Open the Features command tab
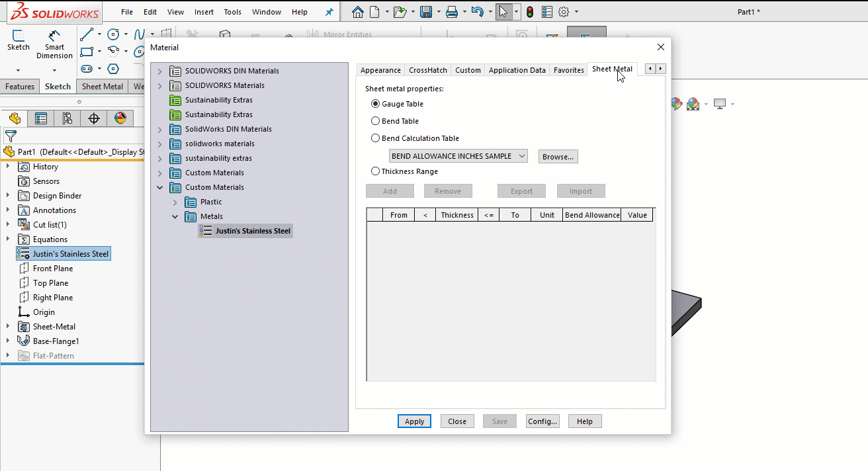This screenshot has height=471, width=868. (x=20, y=87)
